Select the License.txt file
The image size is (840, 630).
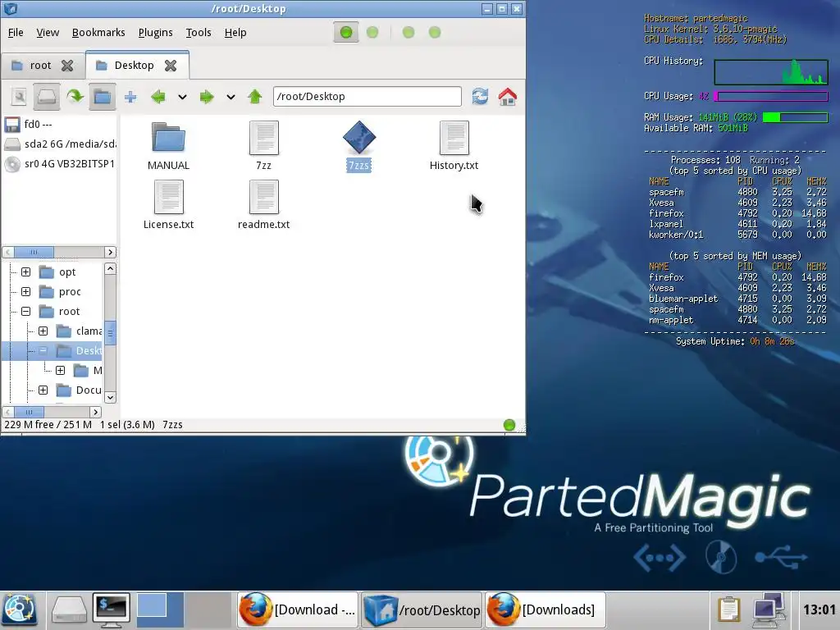click(168, 204)
